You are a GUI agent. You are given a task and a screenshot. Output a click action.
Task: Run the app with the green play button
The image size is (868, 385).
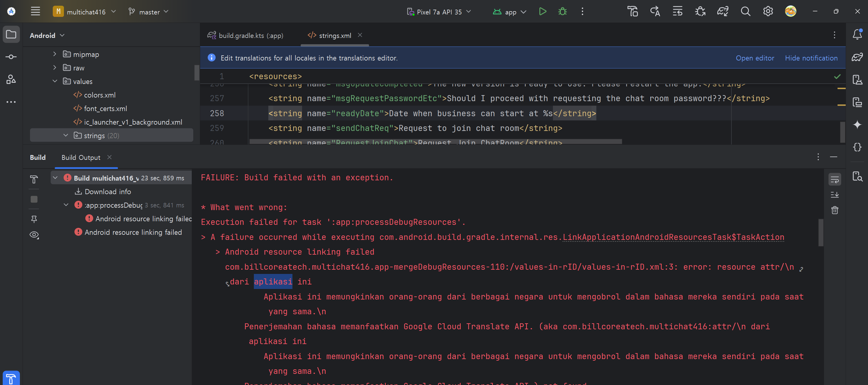pyautogui.click(x=542, y=12)
